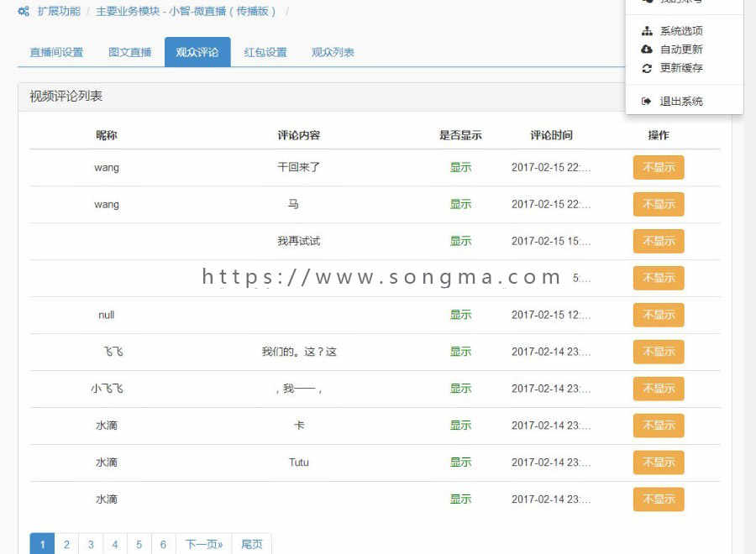Click the time 2017-02-15 15:... cell
Viewport: 756px width, 554px height.
pyautogui.click(x=551, y=241)
